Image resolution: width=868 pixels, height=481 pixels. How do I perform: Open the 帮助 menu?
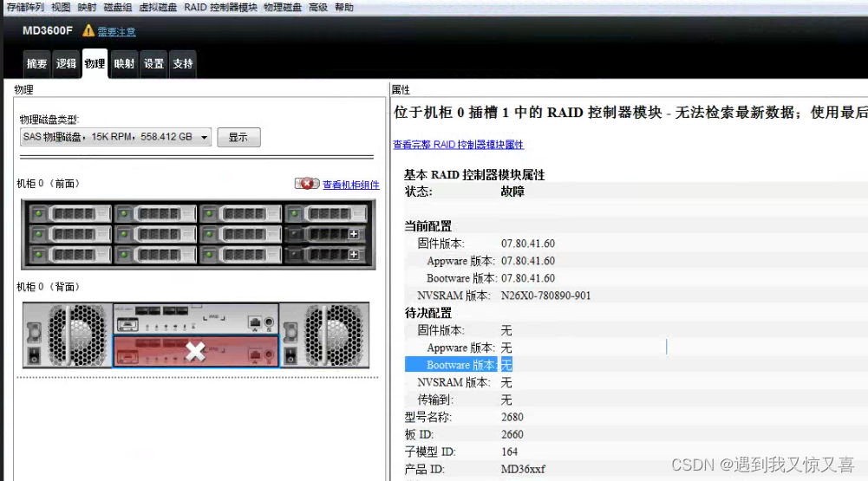coord(344,7)
